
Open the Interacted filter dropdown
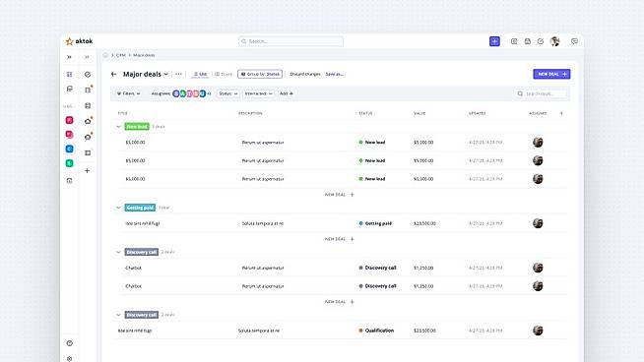(x=258, y=93)
